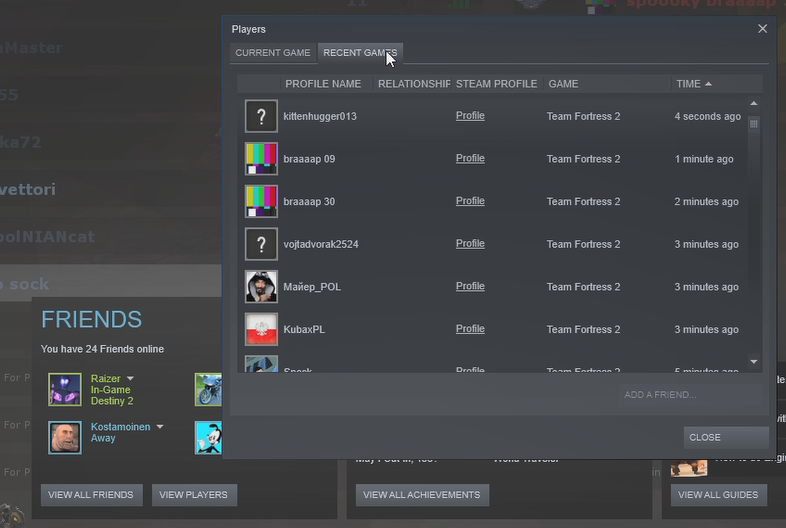Click braaaap 30's color bars avatar
The width and height of the screenshot is (786, 528).
pyautogui.click(x=261, y=202)
